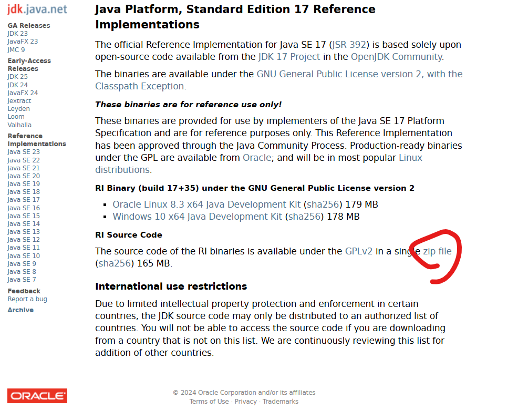Screen dimensions: 518x420
Task: Open the Loom early-access link
Action: coord(16,117)
